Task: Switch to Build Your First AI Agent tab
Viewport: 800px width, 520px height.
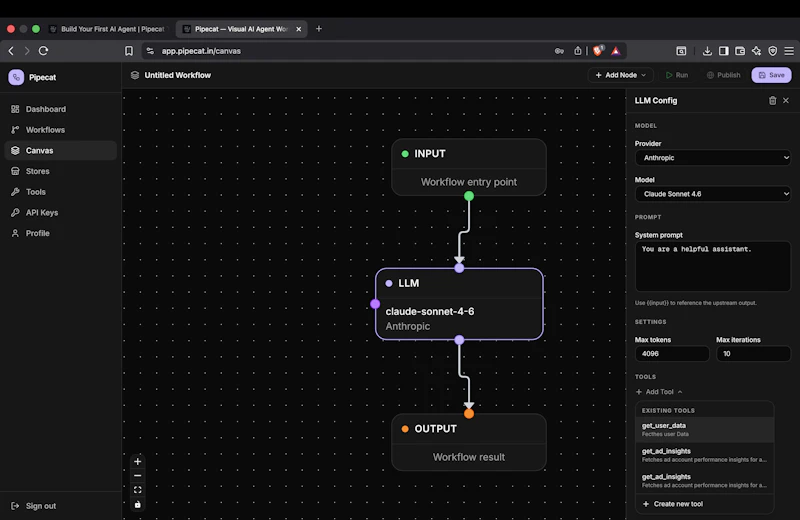Action: tap(108, 29)
